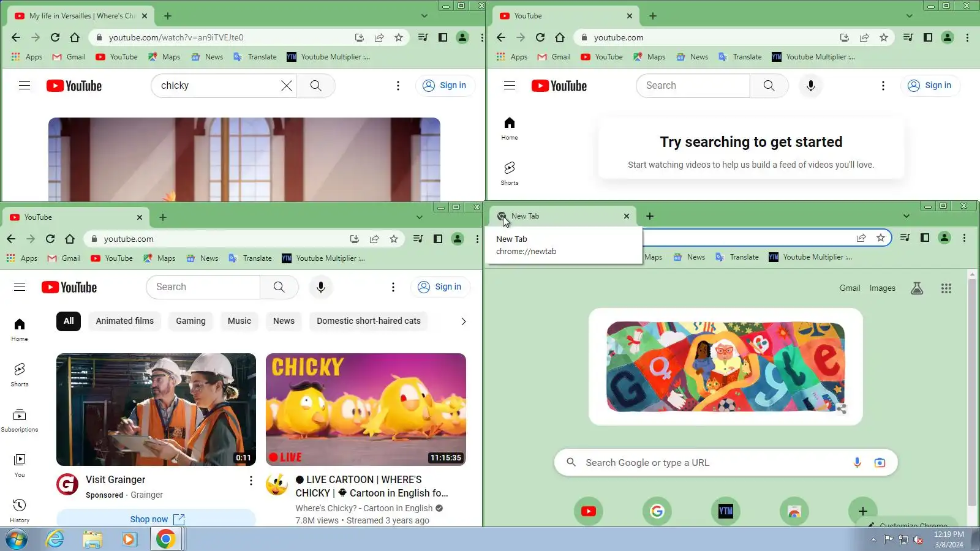Toggle the side panel in the Versailles video window
The width and height of the screenshot is (980, 551).
[443, 37]
